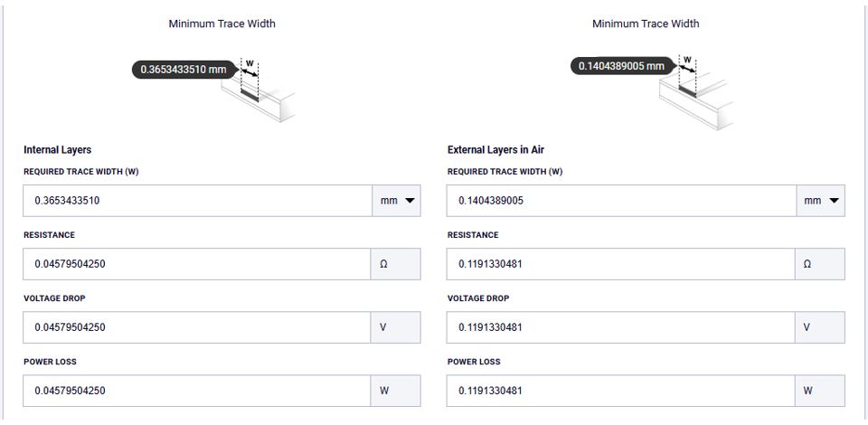
Task: Click the W unit box for external power loss
Action: tap(821, 391)
